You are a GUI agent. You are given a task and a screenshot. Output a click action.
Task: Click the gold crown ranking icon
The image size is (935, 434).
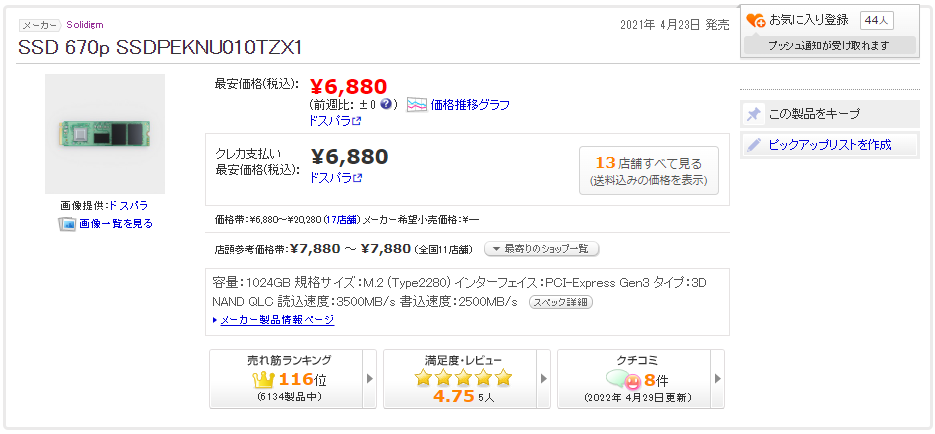pyautogui.click(x=264, y=379)
